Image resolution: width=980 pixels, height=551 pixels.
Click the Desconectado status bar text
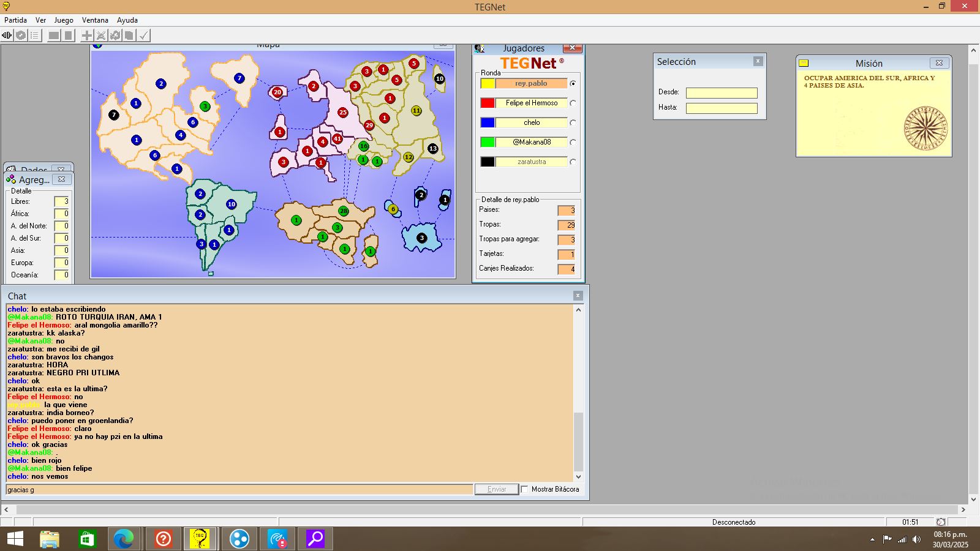point(734,522)
